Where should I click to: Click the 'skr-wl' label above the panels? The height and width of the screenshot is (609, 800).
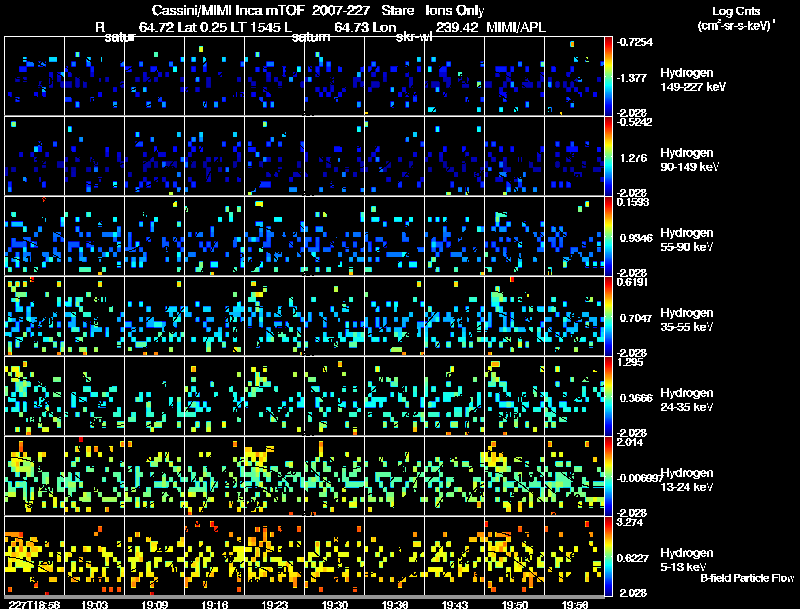tap(414, 37)
